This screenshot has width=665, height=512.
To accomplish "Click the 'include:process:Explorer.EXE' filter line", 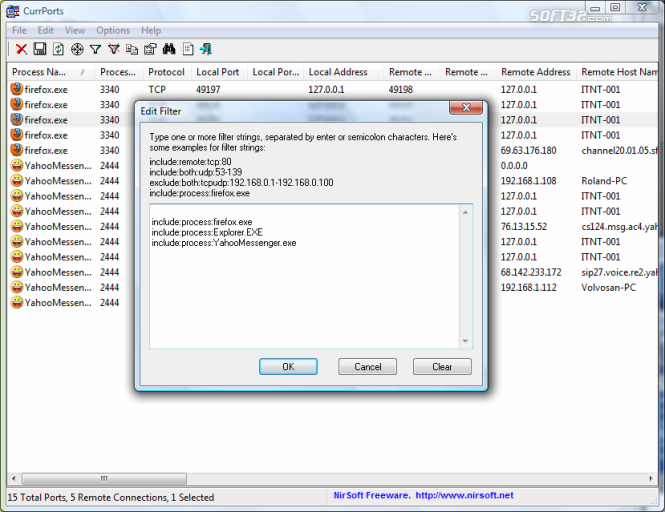I will [207, 232].
